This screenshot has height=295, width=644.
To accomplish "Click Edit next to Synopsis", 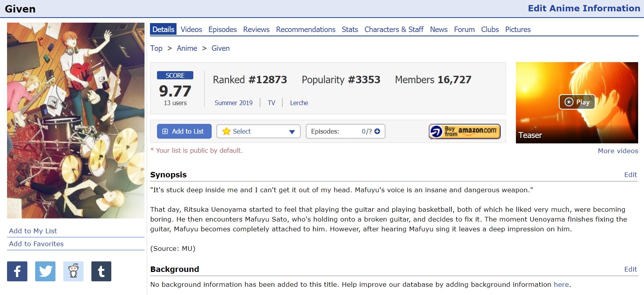I will tap(630, 175).
